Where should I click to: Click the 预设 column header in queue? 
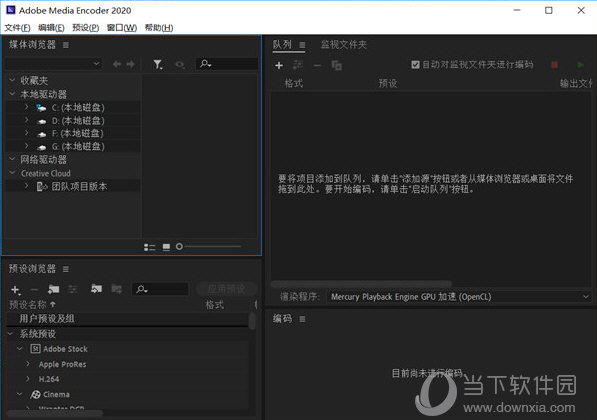click(x=388, y=83)
